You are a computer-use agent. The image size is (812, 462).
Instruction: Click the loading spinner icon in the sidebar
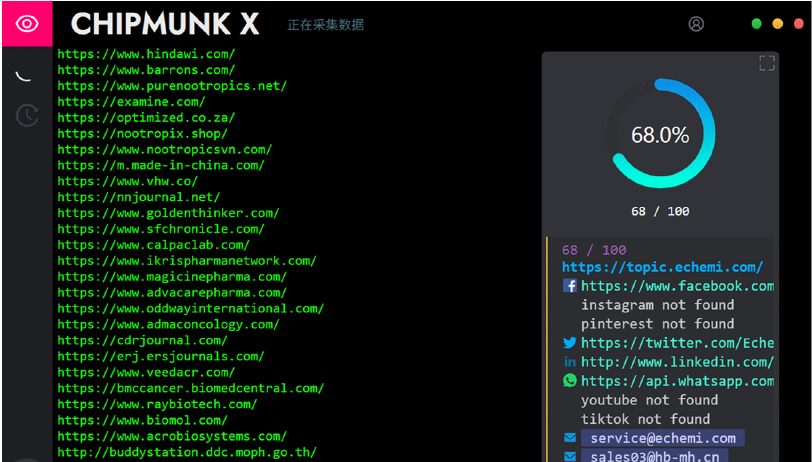tap(26, 74)
